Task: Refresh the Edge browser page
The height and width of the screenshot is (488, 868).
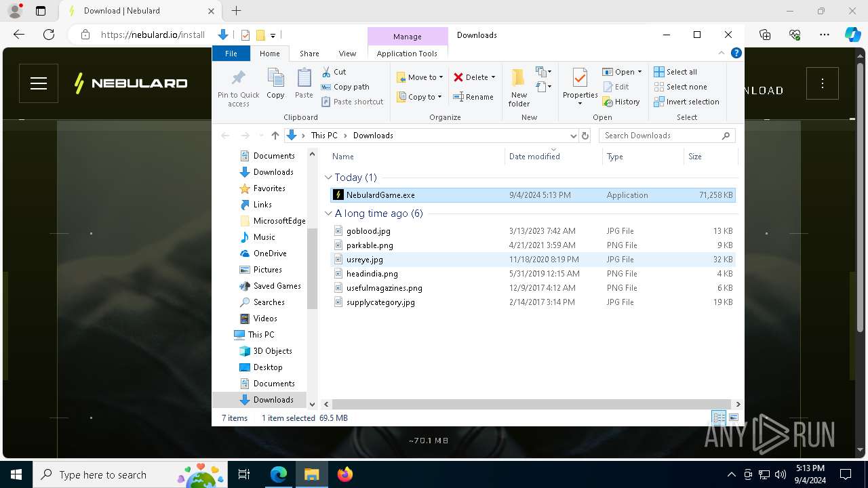Action: coord(49,35)
